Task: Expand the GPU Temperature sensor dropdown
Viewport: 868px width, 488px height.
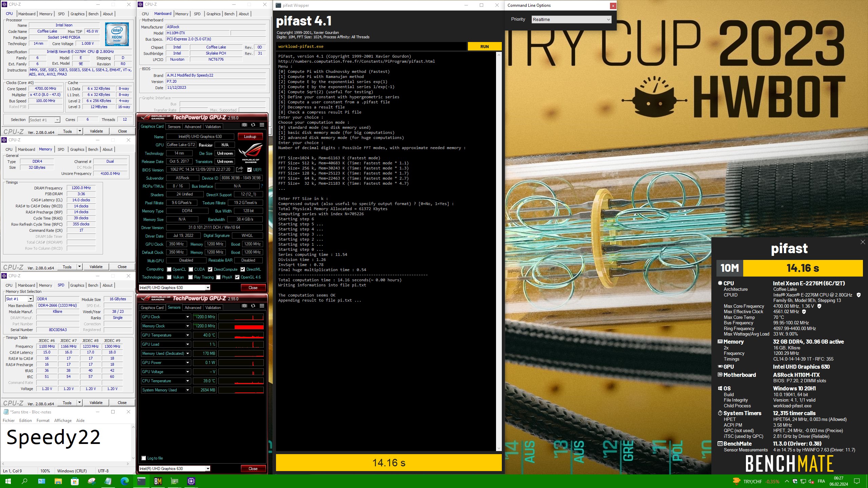Action: tap(188, 335)
